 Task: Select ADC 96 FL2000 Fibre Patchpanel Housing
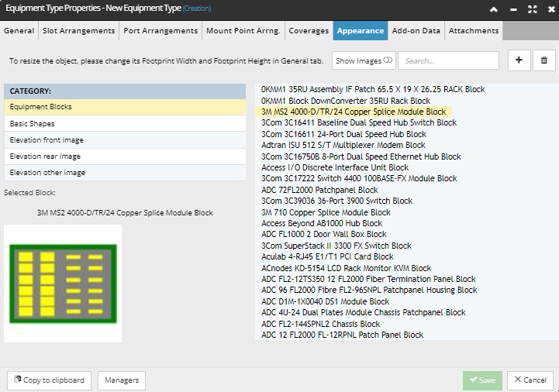[369, 290]
